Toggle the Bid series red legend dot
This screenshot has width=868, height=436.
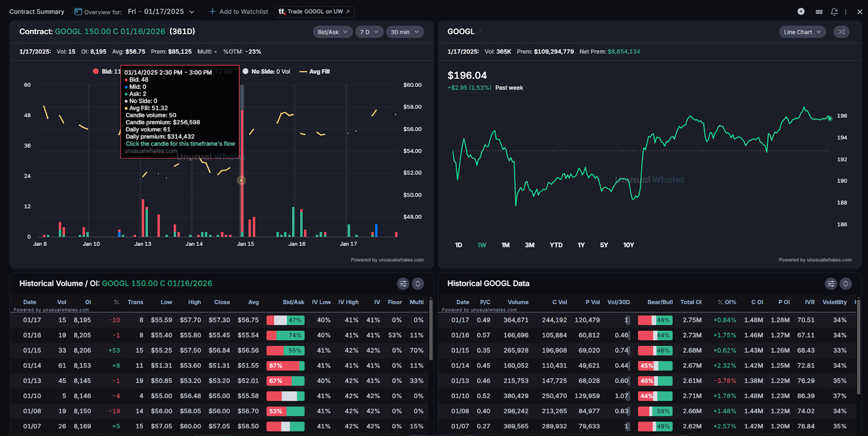point(95,71)
